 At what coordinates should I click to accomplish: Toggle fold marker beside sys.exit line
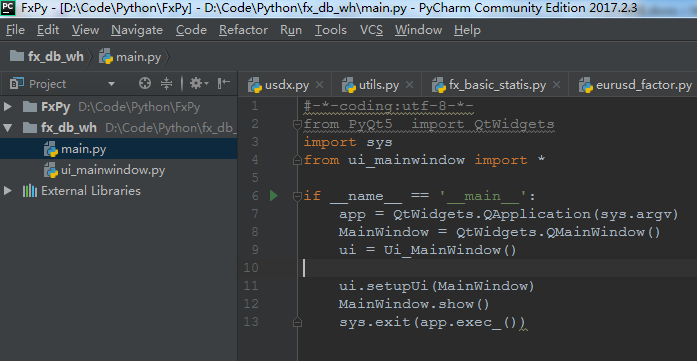[x=297, y=322]
